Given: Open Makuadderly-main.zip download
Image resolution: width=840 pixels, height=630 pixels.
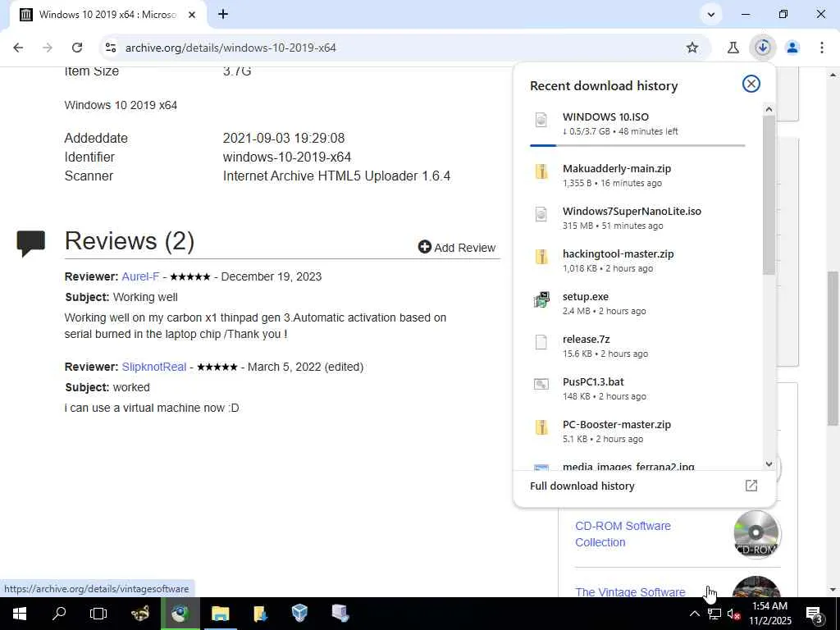Looking at the screenshot, I should click(x=637, y=176).
